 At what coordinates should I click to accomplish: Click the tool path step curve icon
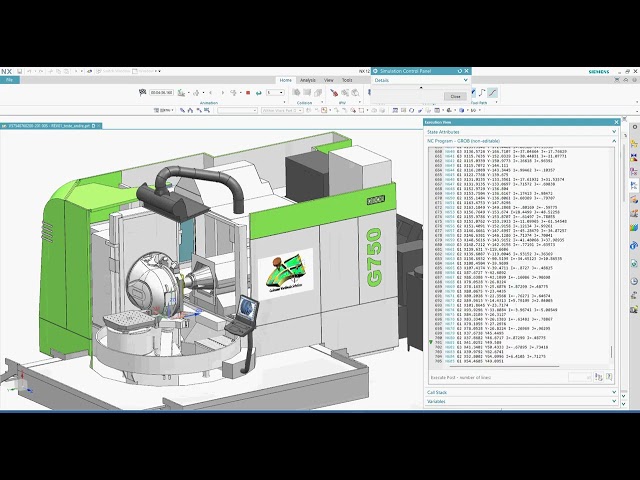coord(482,93)
